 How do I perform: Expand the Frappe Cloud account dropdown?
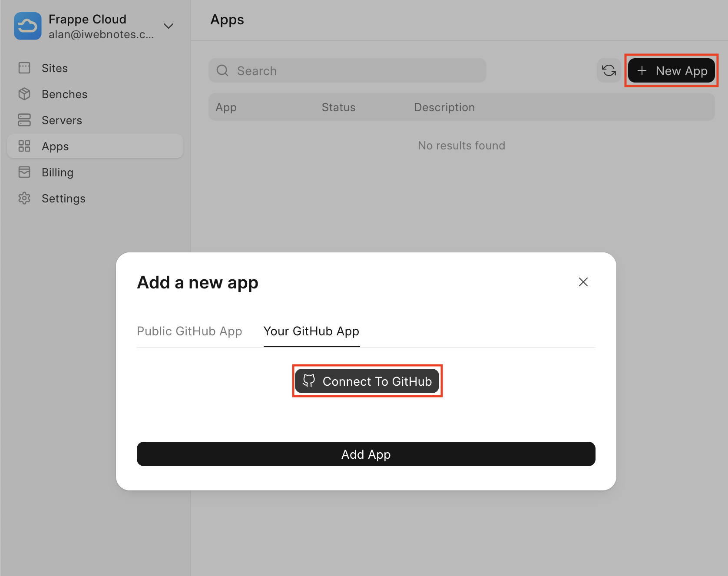(169, 26)
